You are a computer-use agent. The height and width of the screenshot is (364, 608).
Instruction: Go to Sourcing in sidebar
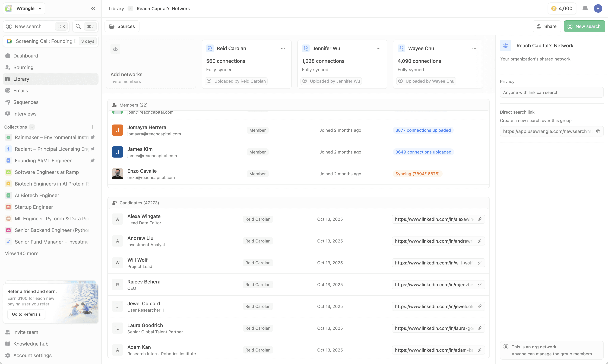click(23, 67)
